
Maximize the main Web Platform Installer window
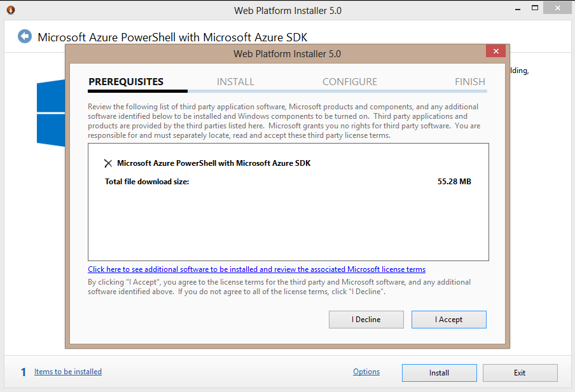(535, 8)
